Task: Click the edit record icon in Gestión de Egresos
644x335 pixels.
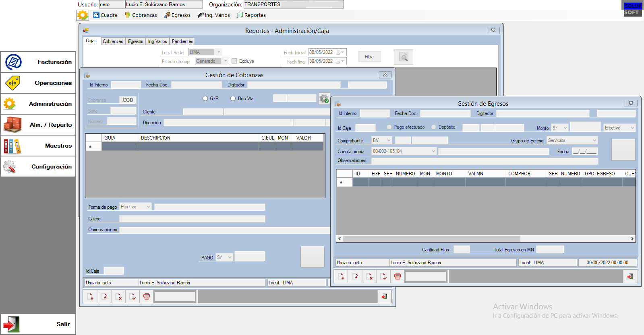Action: pyautogui.click(x=355, y=277)
